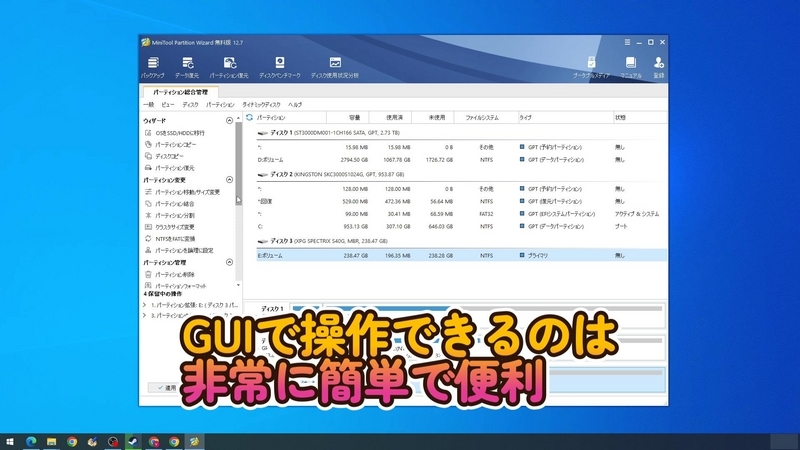This screenshot has width=800, height=450.
Task: Select the E:ボリューム partition row
Action: click(461, 255)
